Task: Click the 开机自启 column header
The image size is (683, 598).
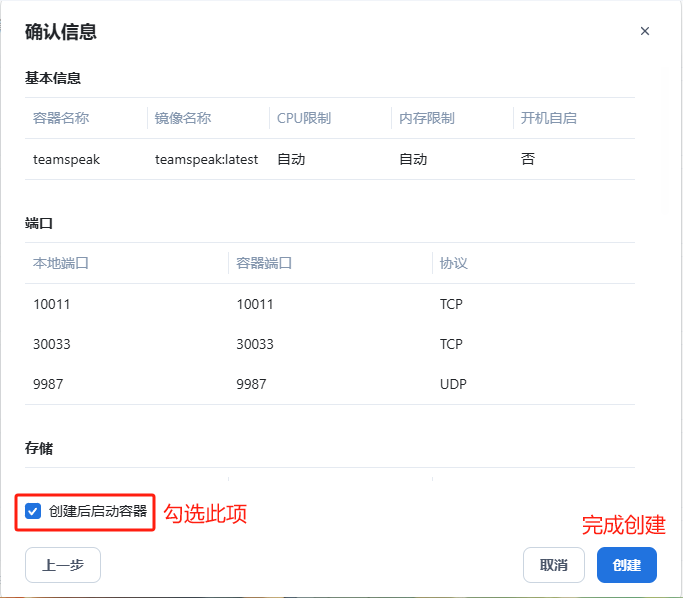Action: [x=549, y=118]
